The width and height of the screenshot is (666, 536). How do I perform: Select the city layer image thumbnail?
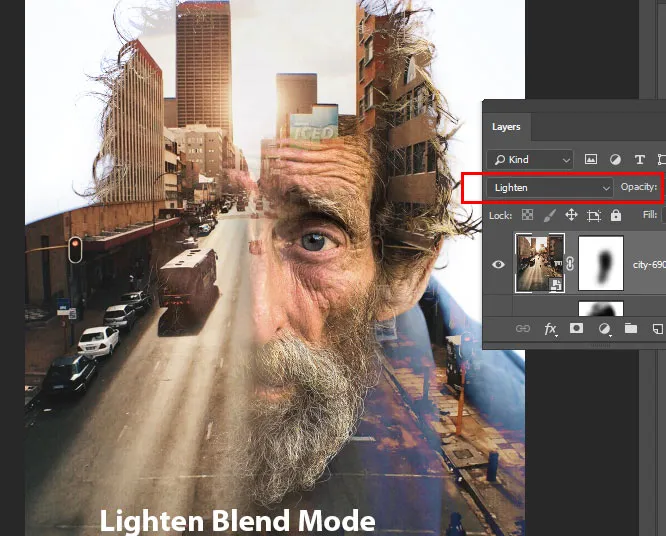(540, 263)
